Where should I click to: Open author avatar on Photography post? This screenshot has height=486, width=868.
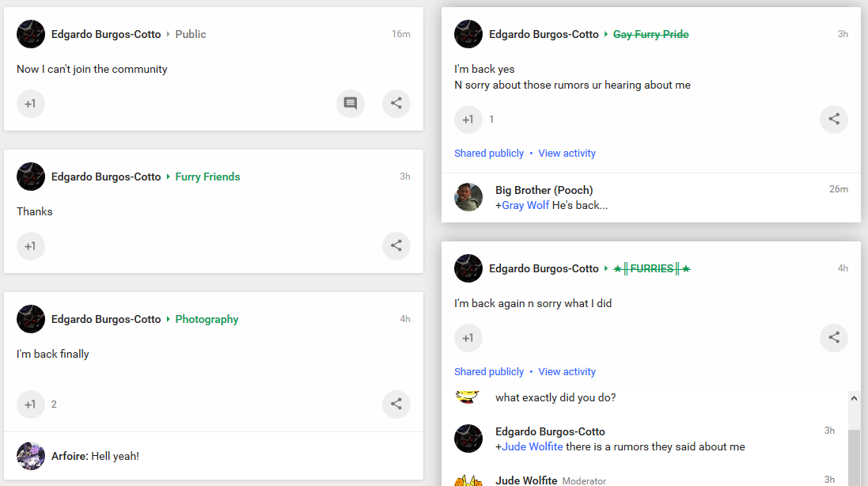31,319
